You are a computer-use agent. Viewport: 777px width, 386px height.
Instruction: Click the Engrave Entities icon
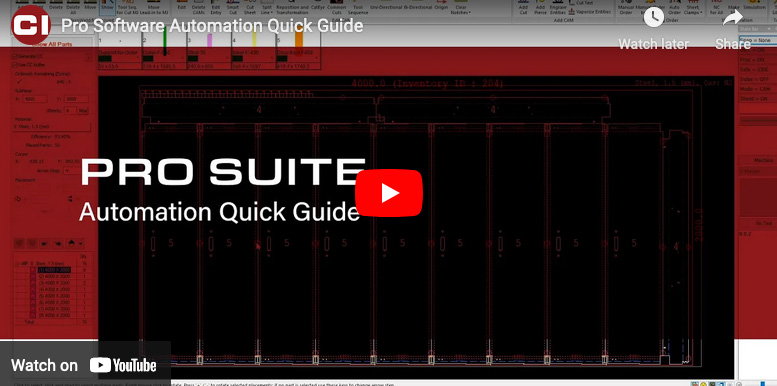point(558,7)
